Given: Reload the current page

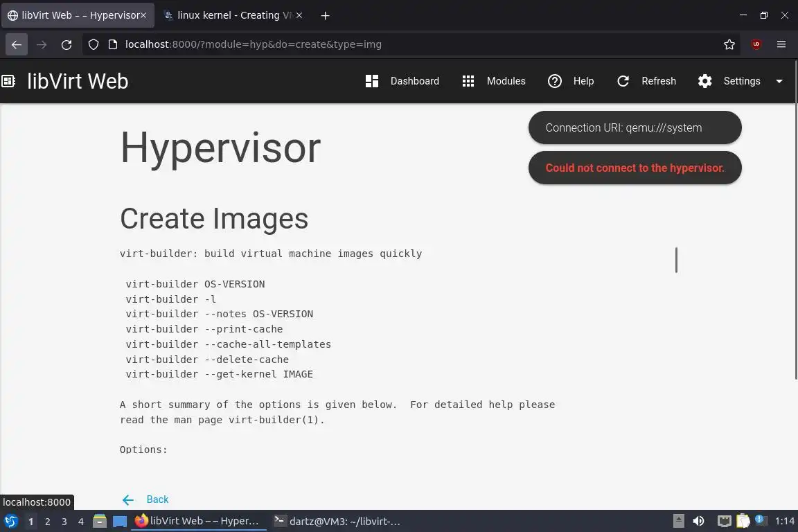Looking at the screenshot, I should 66,45.
